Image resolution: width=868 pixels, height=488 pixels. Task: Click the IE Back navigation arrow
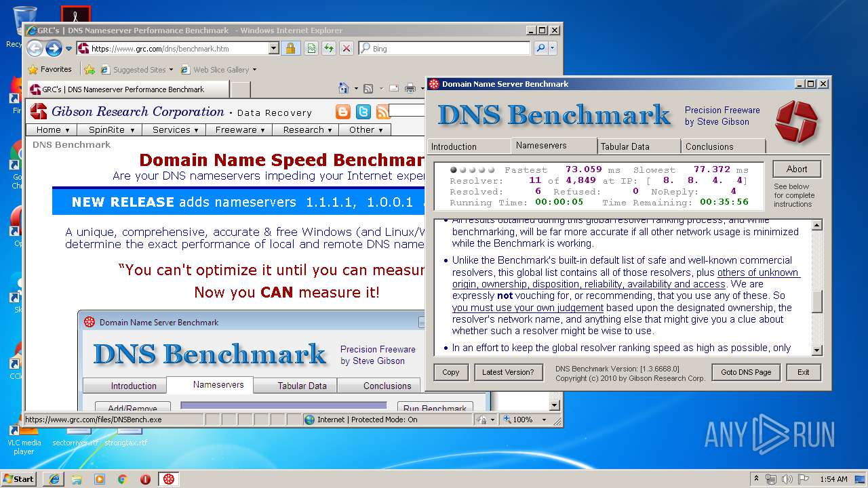35,48
